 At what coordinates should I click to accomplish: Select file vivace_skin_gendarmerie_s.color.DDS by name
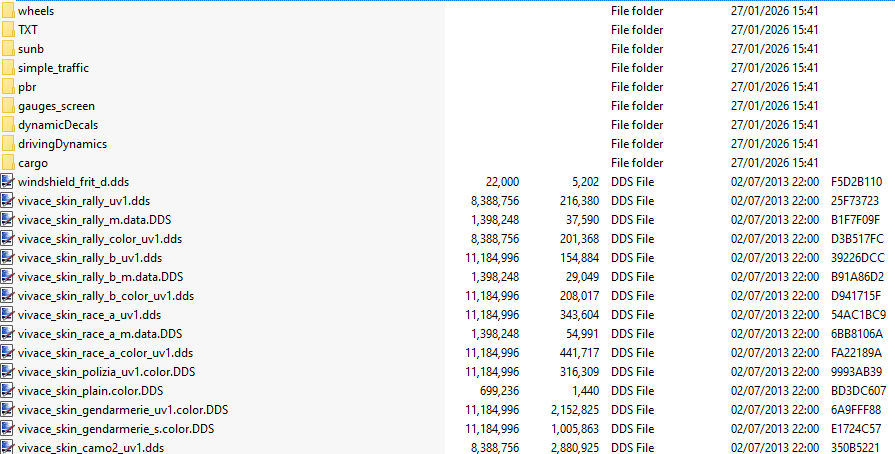pyautogui.click(x=116, y=429)
